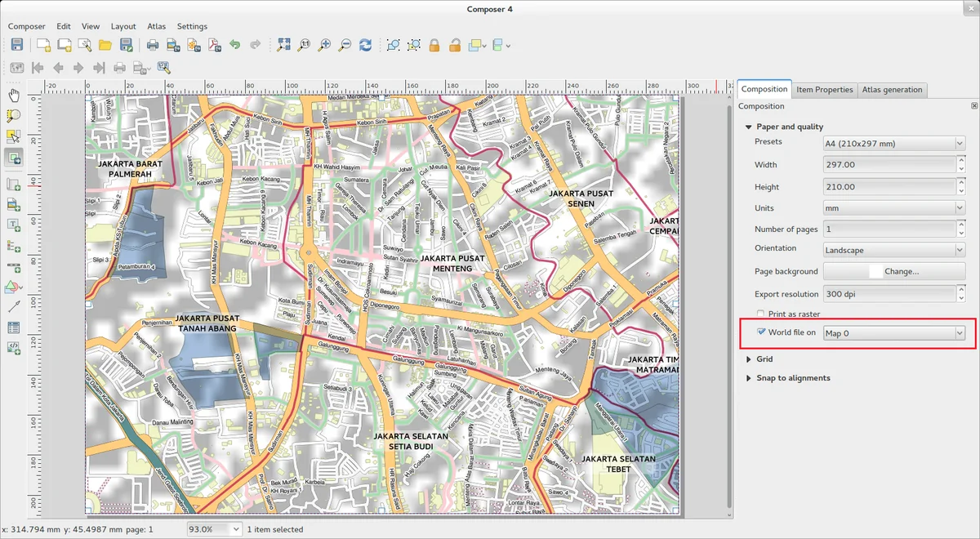Switch to the Item Properties tab
The height and width of the screenshot is (539, 980).
[x=824, y=90]
